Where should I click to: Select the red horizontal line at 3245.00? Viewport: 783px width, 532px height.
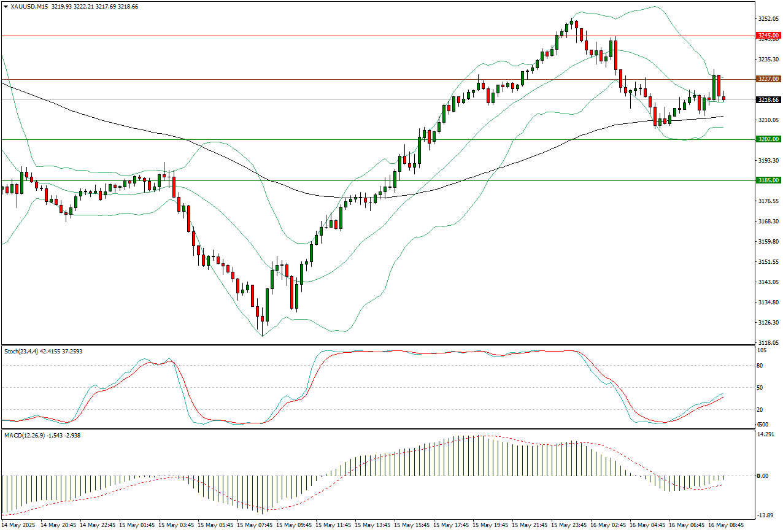pos(368,36)
